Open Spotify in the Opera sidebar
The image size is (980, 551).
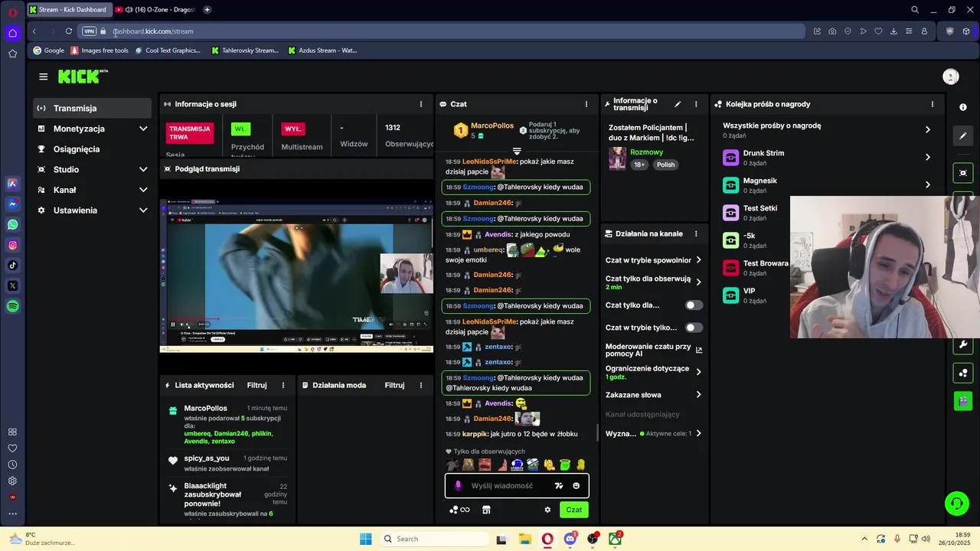click(12, 306)
